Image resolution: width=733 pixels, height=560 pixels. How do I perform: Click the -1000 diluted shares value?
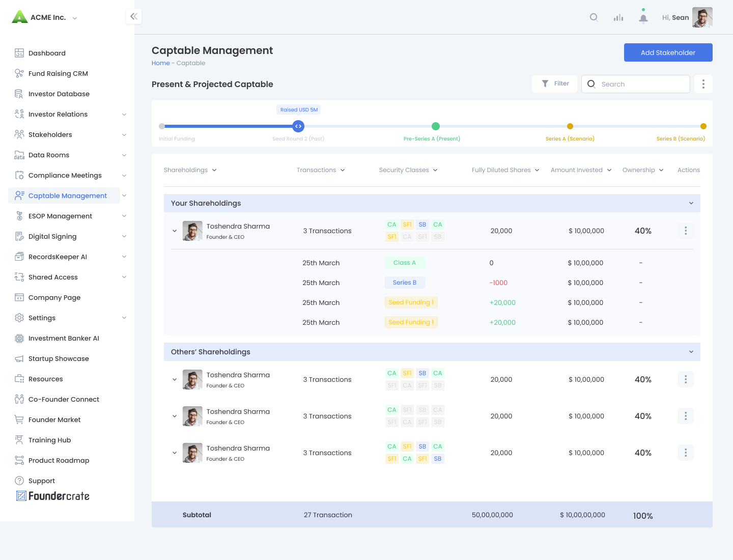tap(498, 283)
